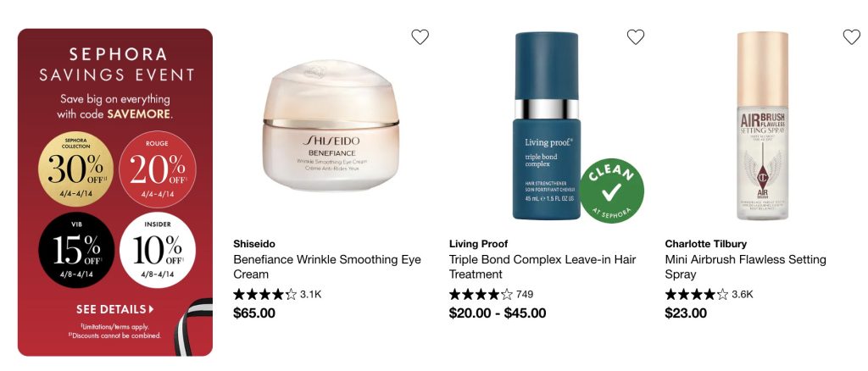Open Benefiance Wrinkle Smoothing Eye Cream link
868x371 pixels.
click(x=327, y=267)
